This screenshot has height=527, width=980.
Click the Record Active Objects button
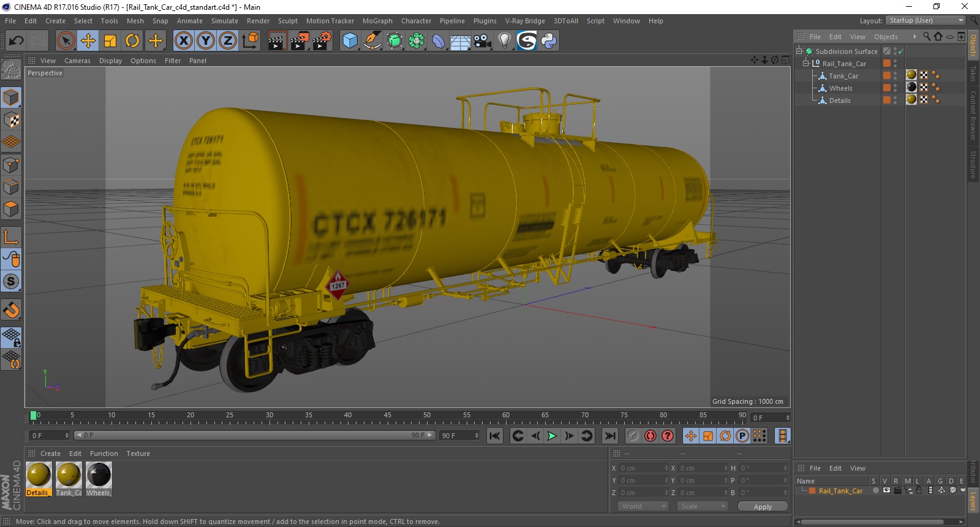(633, 436)
